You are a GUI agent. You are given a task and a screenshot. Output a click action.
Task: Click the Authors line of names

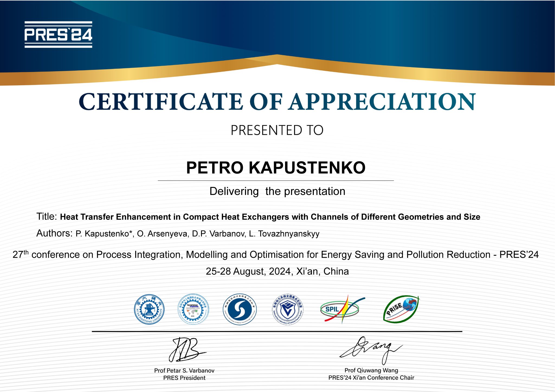click(197, 234)
